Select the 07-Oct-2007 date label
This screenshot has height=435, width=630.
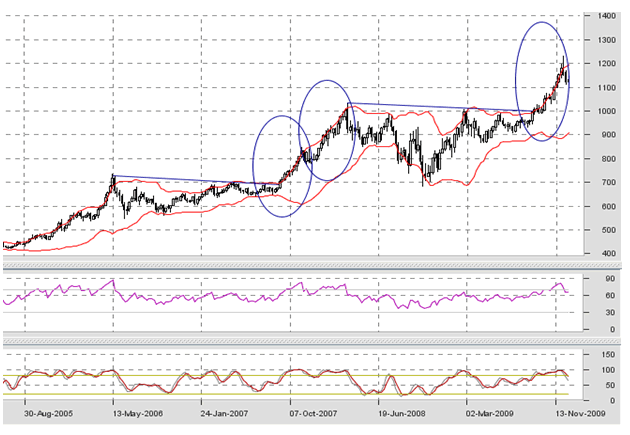coord(313,413)
